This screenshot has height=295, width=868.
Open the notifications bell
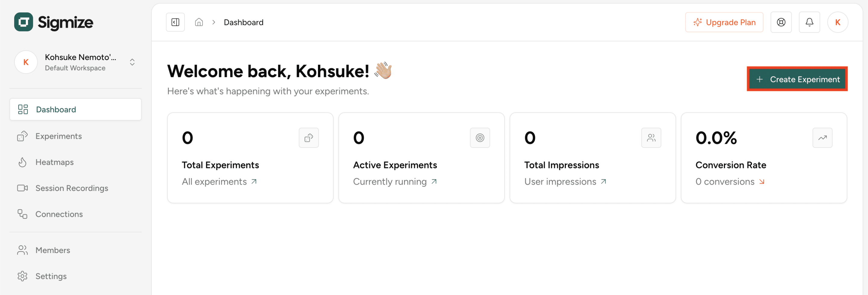pos(809,22)
